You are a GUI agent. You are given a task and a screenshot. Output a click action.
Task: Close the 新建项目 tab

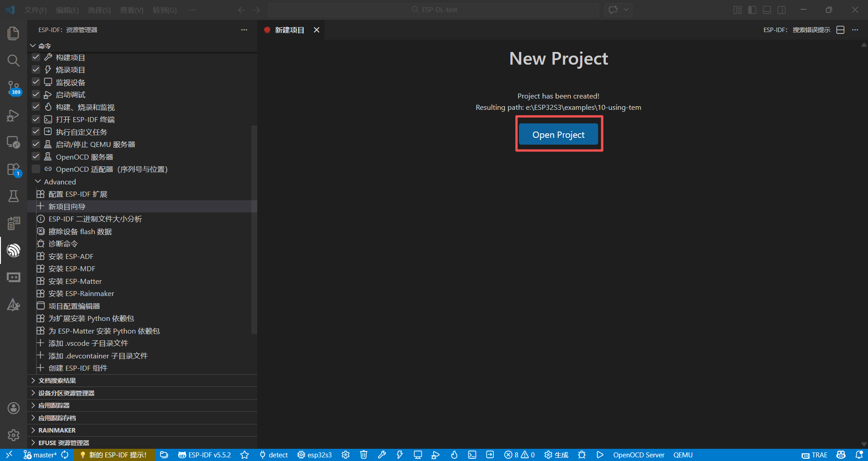click(316, 30)
